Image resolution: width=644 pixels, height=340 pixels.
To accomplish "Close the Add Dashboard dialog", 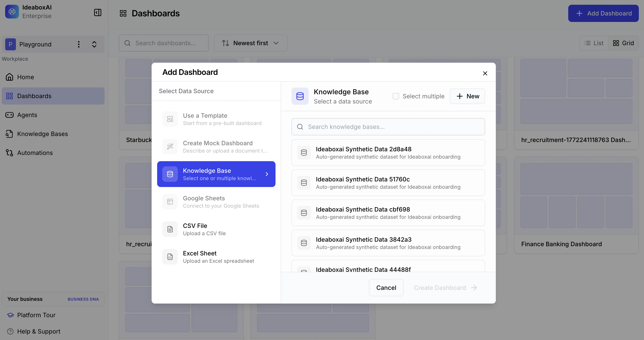I will click(x=485, y=73).
